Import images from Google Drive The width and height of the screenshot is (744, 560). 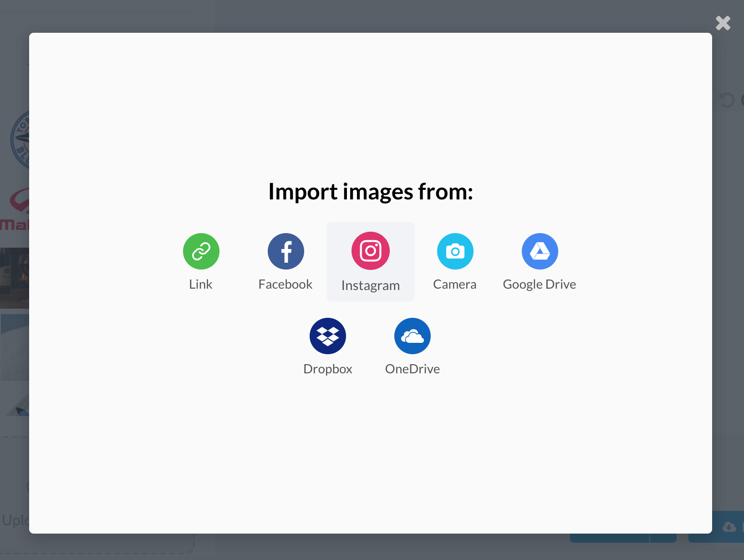pyautogui.click(x=540, y=251)
